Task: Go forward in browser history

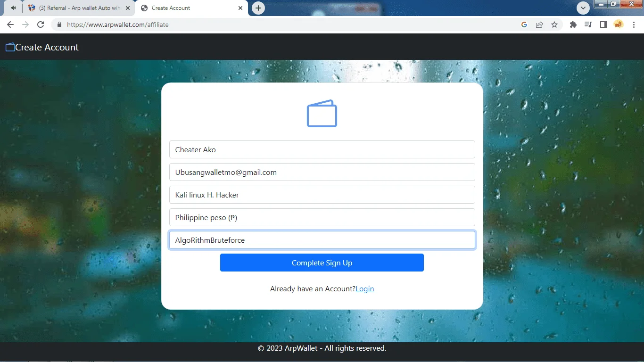Action: point(25,25)
